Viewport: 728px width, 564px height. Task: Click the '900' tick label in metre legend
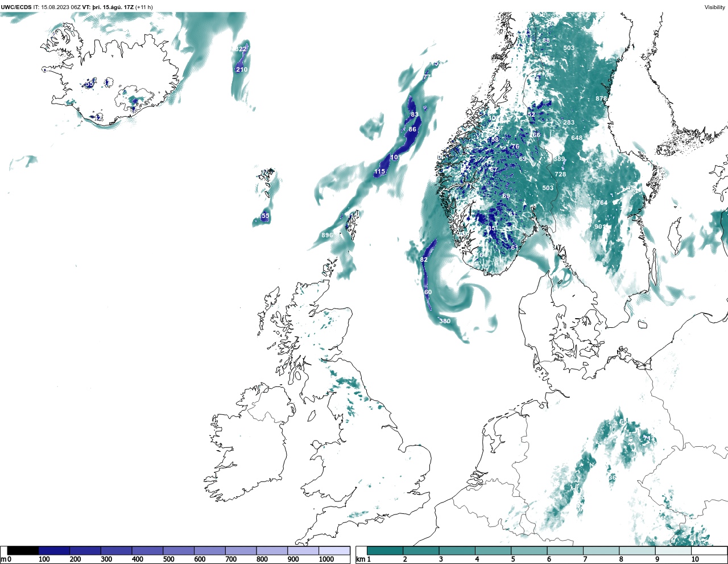(x=293, y=559)
